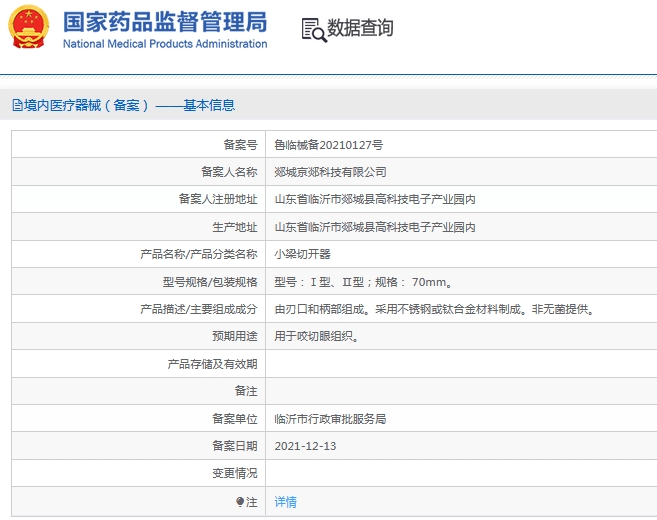
Task: Select filing number 鲁临械备20210127号
Action: coord(328,145)
